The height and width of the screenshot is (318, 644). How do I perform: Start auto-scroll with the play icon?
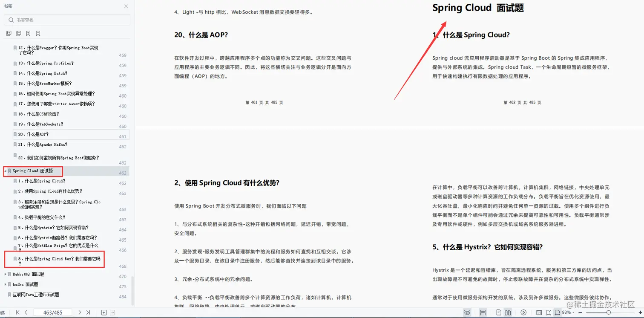523,312
